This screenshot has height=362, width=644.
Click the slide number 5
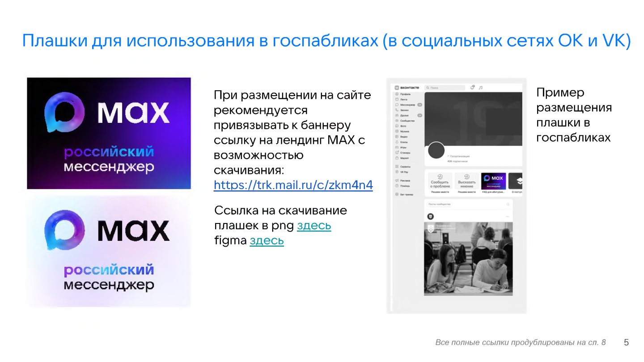(x=626, y=343)
